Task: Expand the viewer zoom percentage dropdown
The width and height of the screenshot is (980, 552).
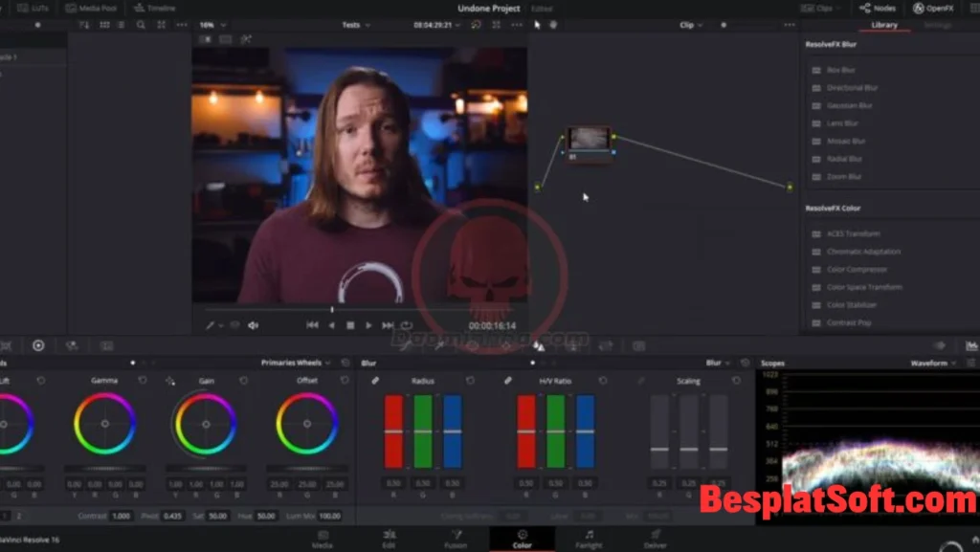Action: click(x=212, y=25)
